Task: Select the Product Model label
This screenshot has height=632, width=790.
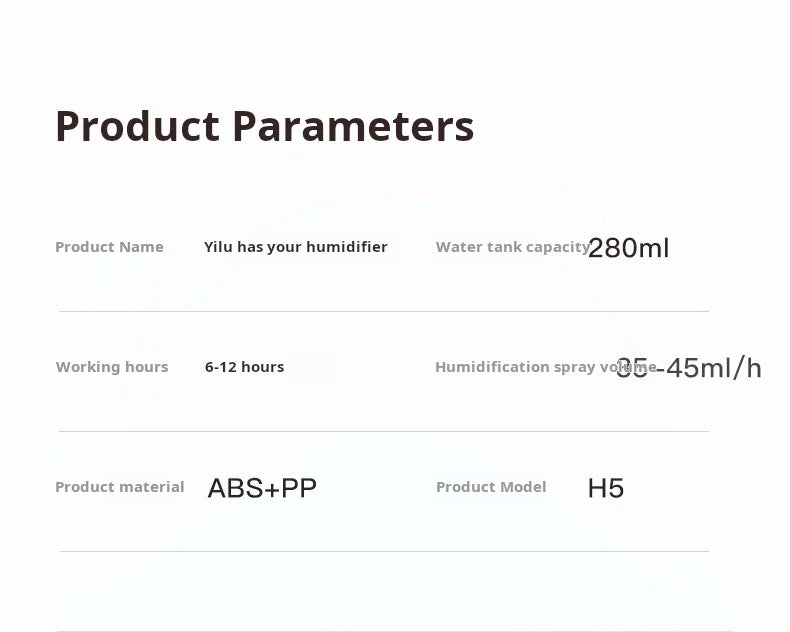Action: coord(491,487)
